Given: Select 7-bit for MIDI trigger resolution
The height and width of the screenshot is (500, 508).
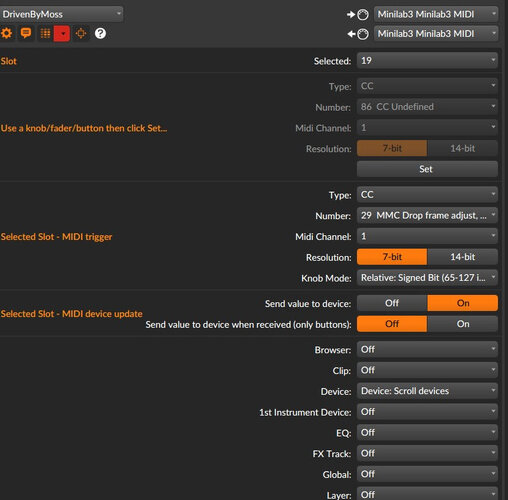Looking at the screenshot, I should pos(392,257).
